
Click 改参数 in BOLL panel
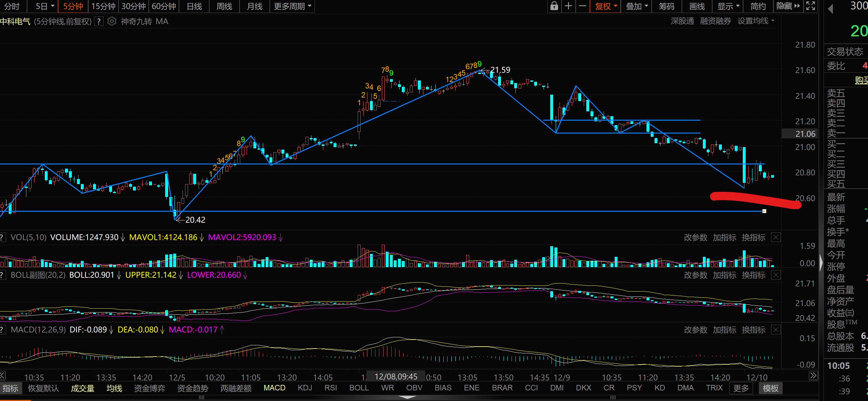(695, 275)
